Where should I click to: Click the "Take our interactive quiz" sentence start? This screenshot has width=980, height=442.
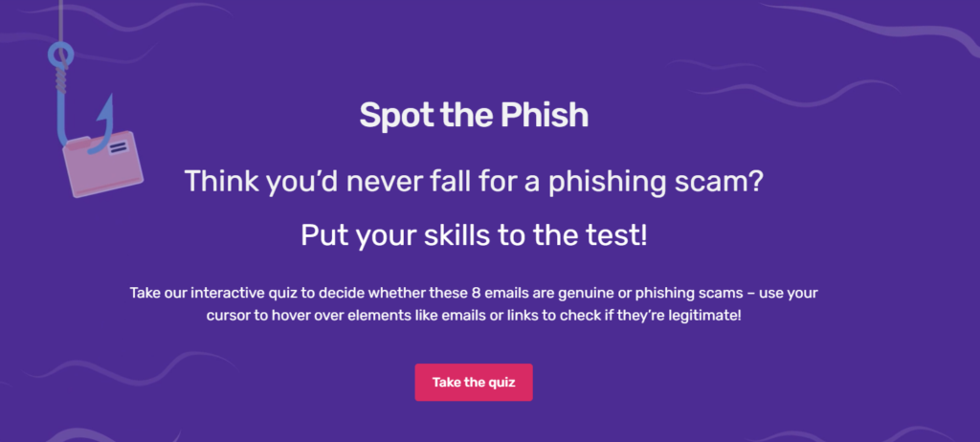point(191,292)
